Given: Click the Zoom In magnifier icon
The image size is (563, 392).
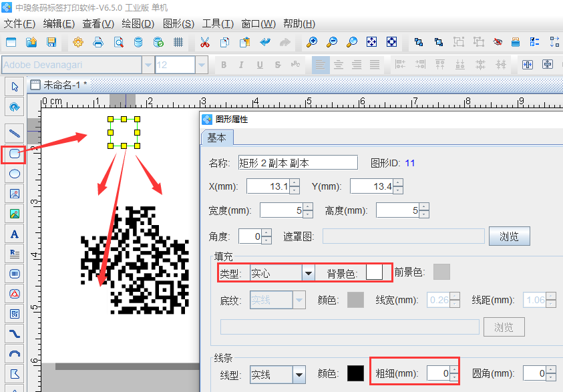Looking at the screenshot, I should [311, 41].
